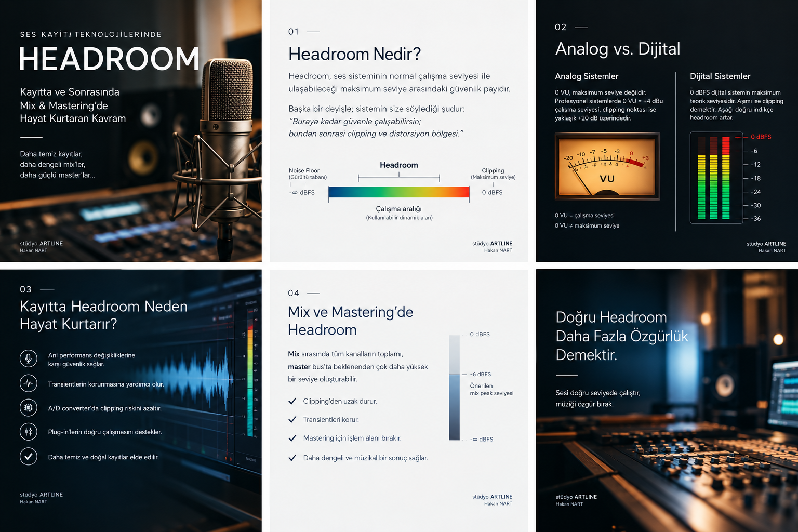Select the "Headroom Nedir?" heading
Viewport: 798px width, 532px height.
(354, 54)
